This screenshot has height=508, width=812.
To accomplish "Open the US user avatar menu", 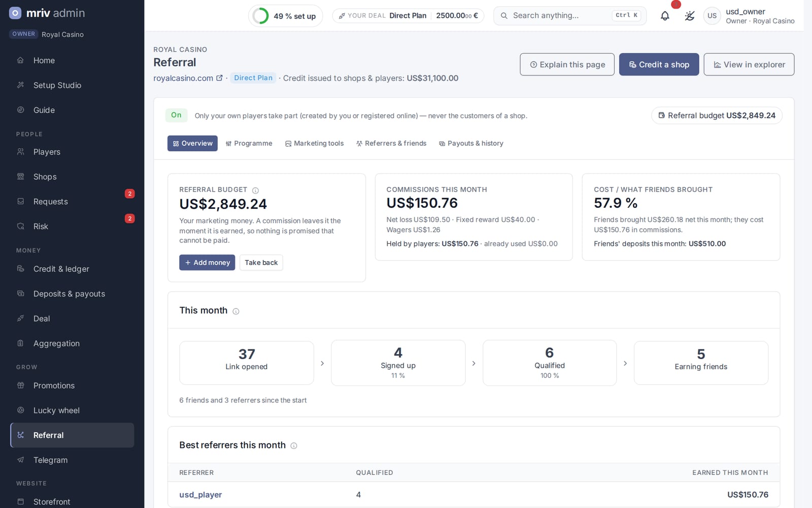I will point(712,16).
